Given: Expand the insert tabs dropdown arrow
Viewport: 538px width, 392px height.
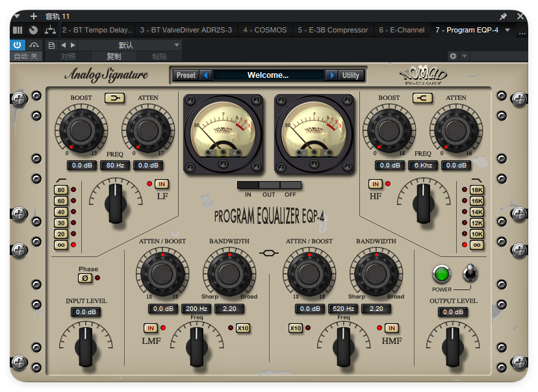Looking at the screenshot, I should [507, 30].
